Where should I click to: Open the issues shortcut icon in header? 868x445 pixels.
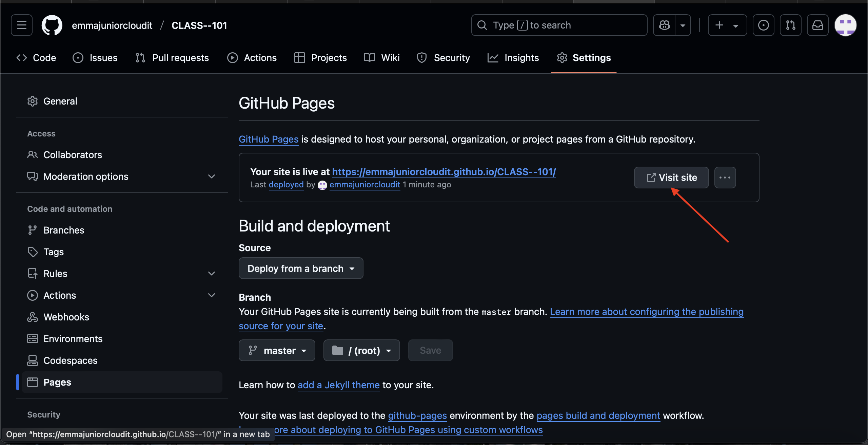click(x=763, y=25)
